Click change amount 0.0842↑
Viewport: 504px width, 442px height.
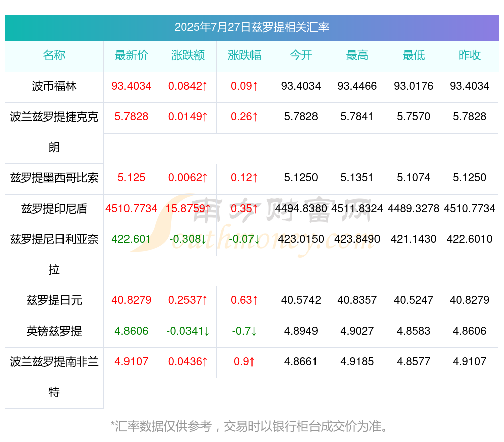187,86
